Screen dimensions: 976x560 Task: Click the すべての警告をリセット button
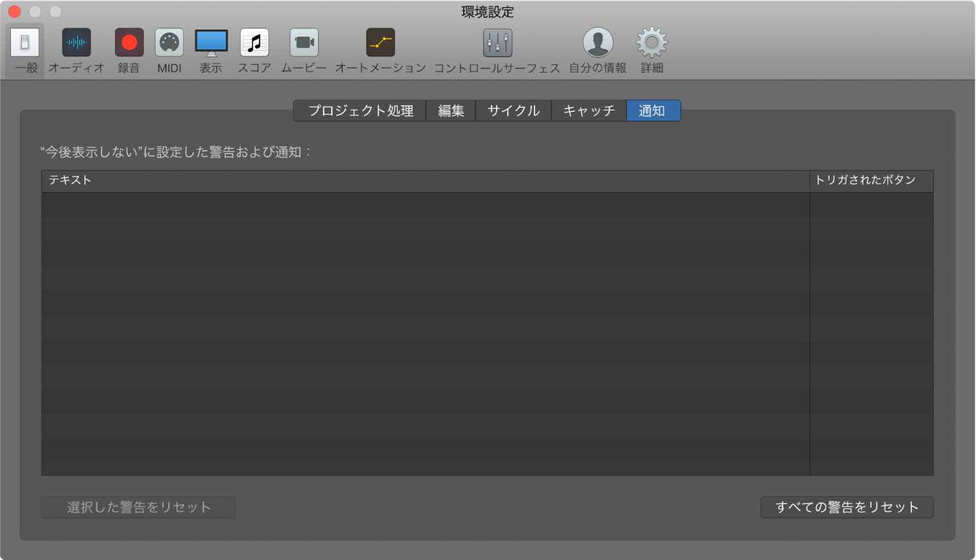click(x=847, y=507)
